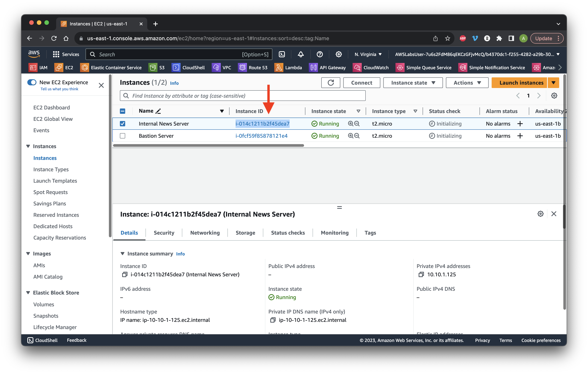Viewport: 588px width, 374px height.
Task: Copy the private IP DNS name
Action: click(273, 320)
